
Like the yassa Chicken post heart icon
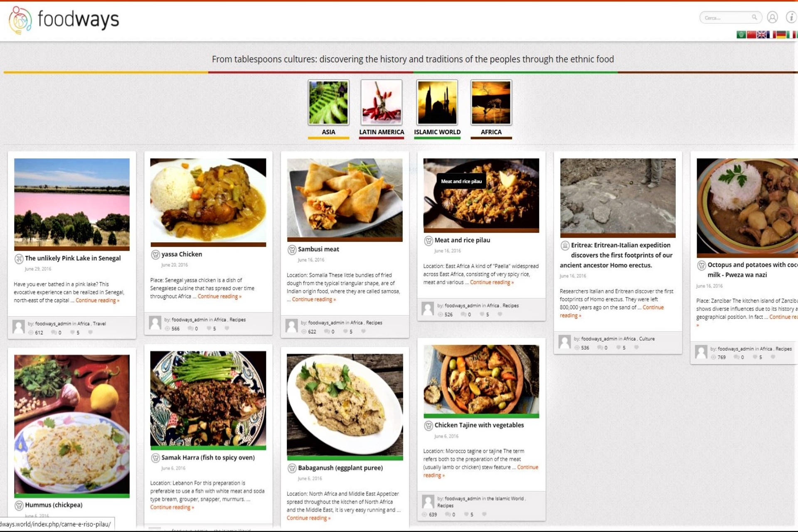[x=227, y=328]
